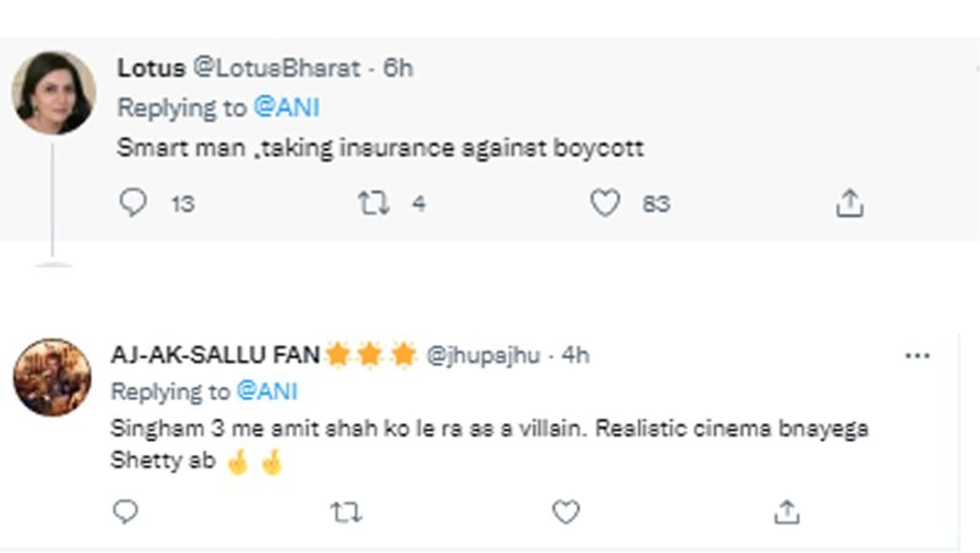The image size is (980, 553).
Task: Share the Singham 3 tweet
Action: click(786, 512)
